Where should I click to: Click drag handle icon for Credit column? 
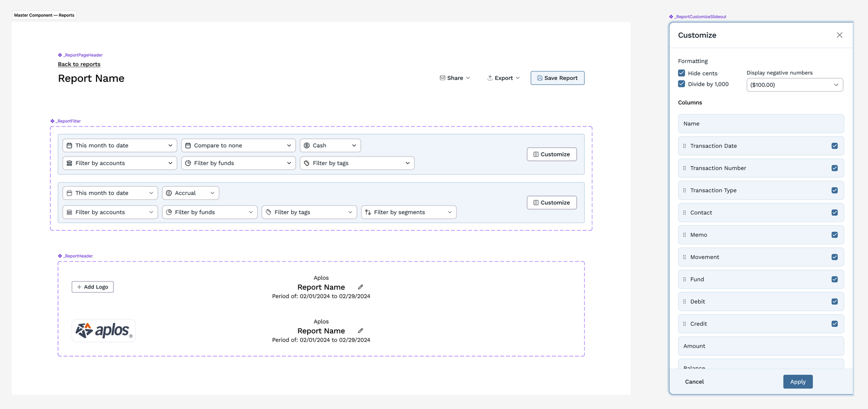[684, 324]
